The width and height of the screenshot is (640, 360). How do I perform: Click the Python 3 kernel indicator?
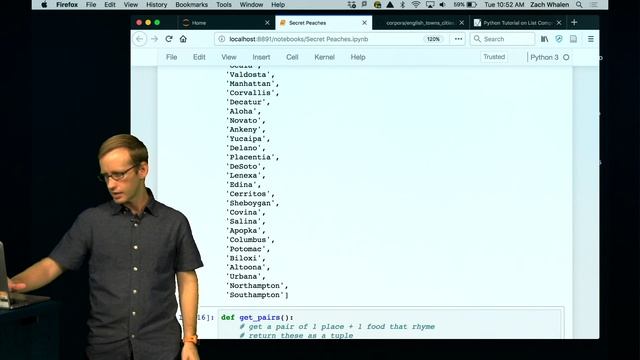544,58
